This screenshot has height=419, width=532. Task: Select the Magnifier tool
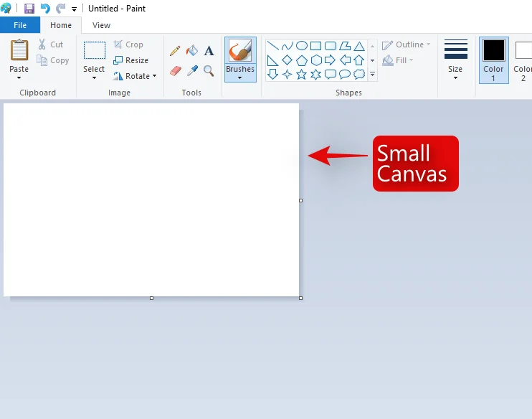(x=209, y=71)
